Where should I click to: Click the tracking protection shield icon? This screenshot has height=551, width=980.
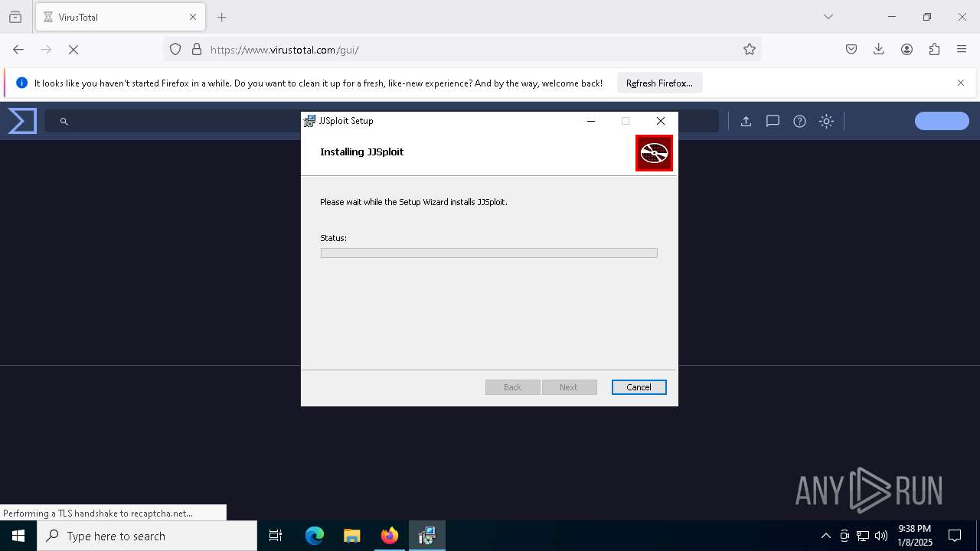coord(175,50)
